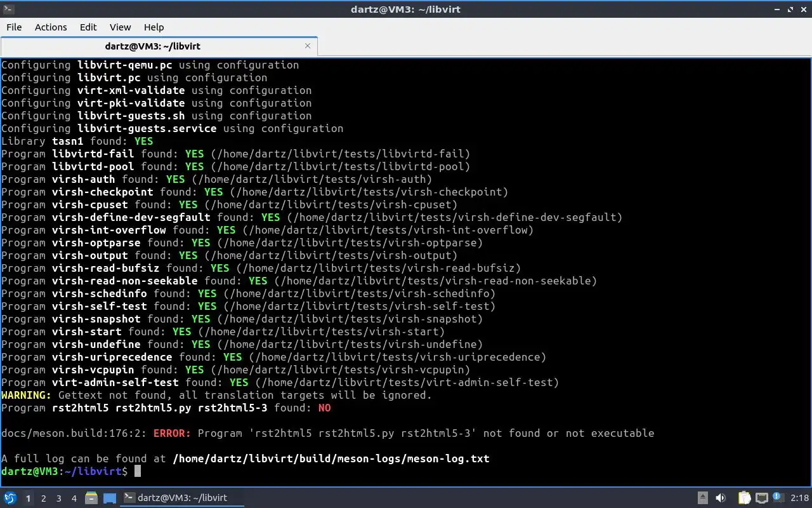Image resolution: width=812 pixels, height=508 pixels.
Task: Open the Help menu
Action: coord(154,27)
